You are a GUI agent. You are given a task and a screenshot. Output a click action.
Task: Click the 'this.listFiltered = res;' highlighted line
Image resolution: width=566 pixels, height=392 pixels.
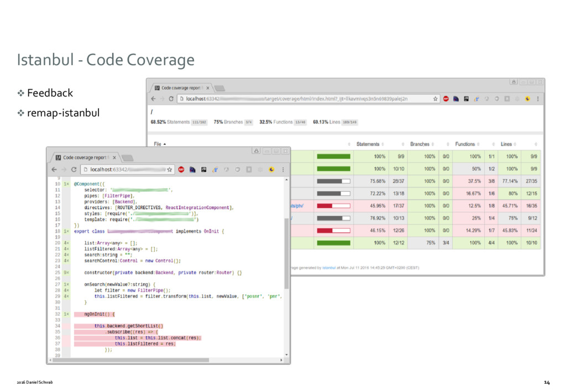(125, 344)
